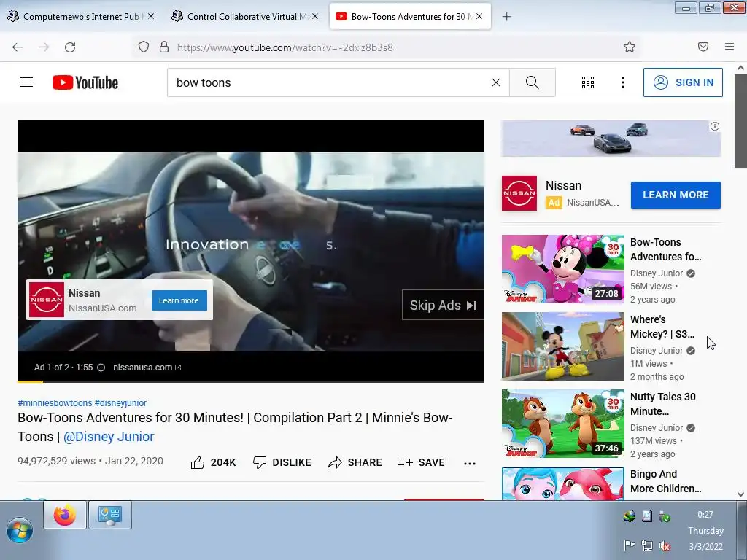Seek on the video ad progress bar
Image resolution: width=747 pixels, height=560 pixels.
click(251, 381)
